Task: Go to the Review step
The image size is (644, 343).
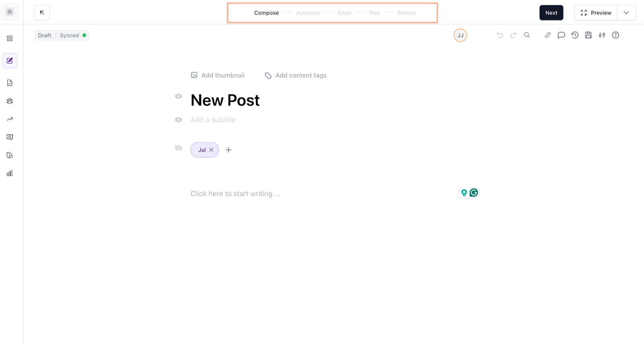Action: click(407, 13)
